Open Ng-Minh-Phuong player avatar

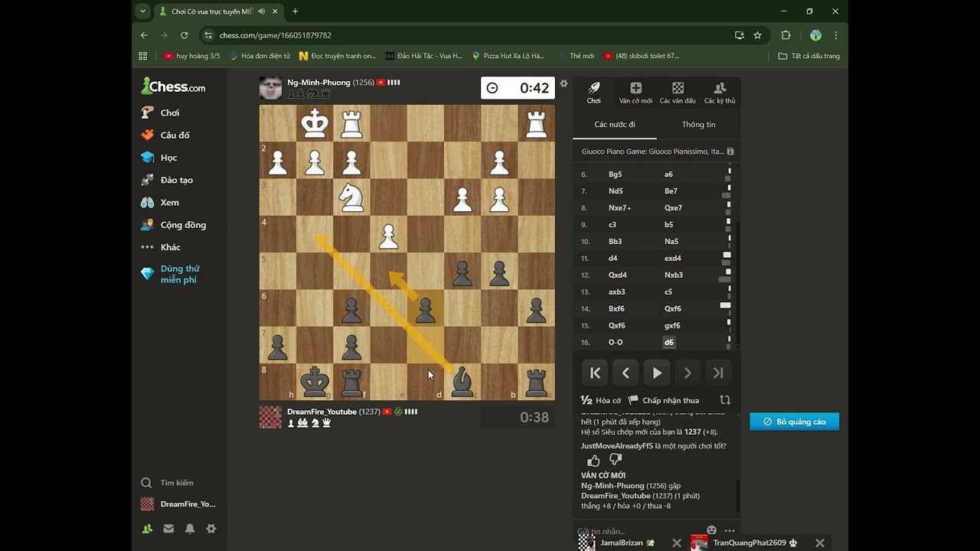(270, 88)
